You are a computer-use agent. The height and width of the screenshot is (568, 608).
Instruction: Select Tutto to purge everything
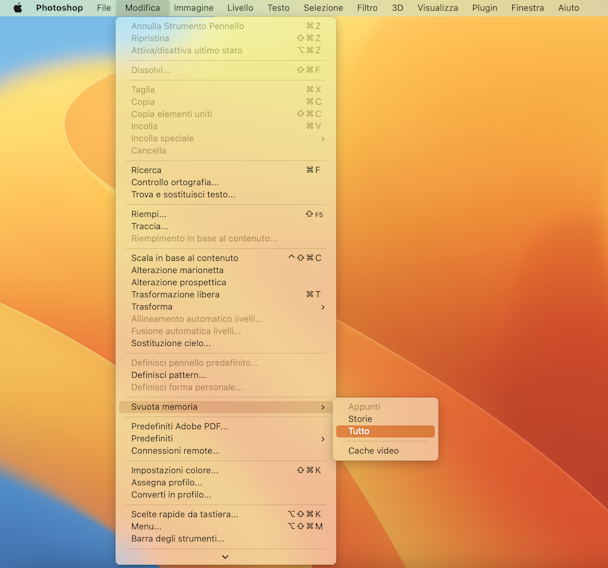click(385, 431)
